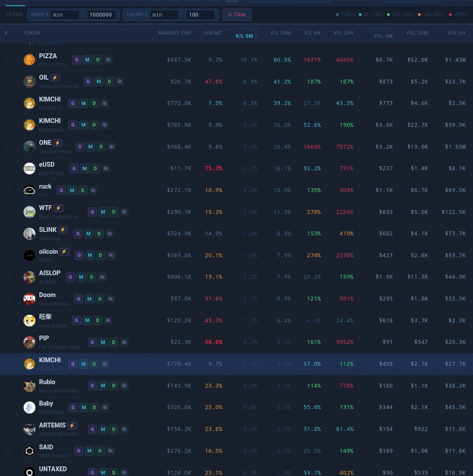Open the G icon in the Rubio row
The width and height of the screenshot is (473, 476).
(92, 385)
